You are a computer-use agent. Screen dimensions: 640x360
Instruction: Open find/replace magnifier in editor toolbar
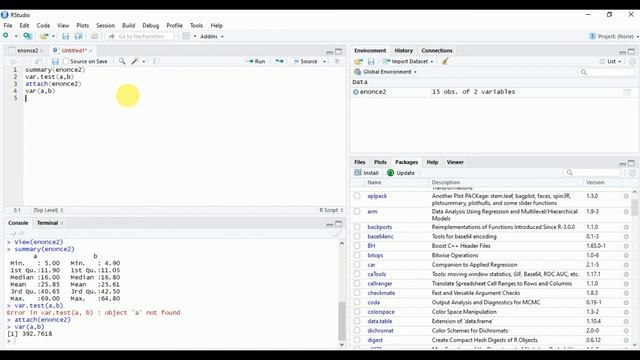coord(122,61)
